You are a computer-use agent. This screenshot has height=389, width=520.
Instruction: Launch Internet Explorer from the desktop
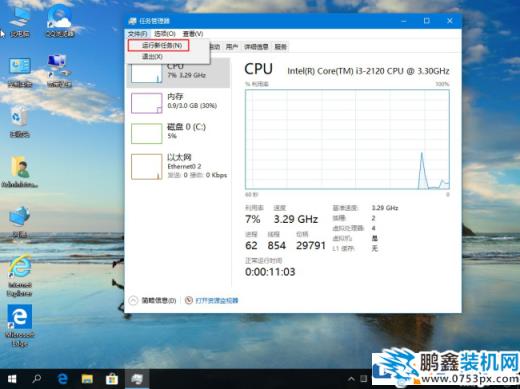click(x=20, y=276)
